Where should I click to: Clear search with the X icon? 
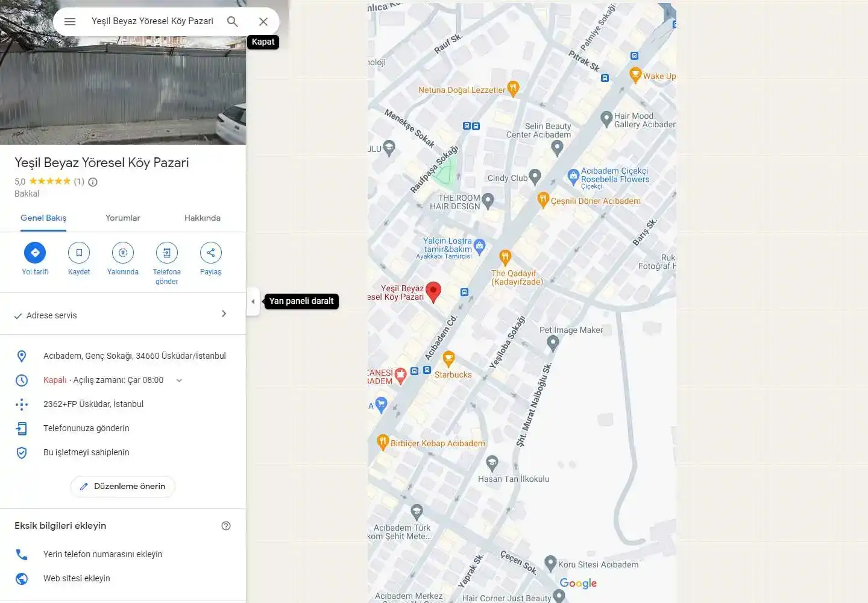(263, 21)
